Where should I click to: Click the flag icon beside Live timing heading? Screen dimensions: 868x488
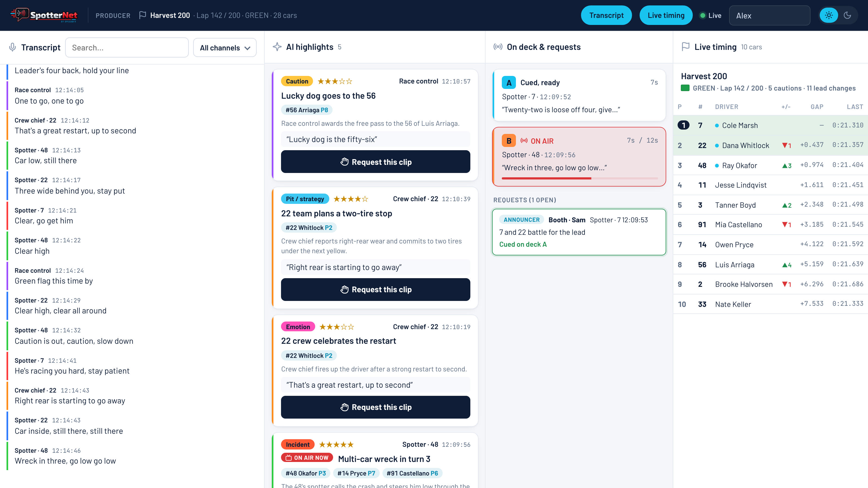[685, 47]
